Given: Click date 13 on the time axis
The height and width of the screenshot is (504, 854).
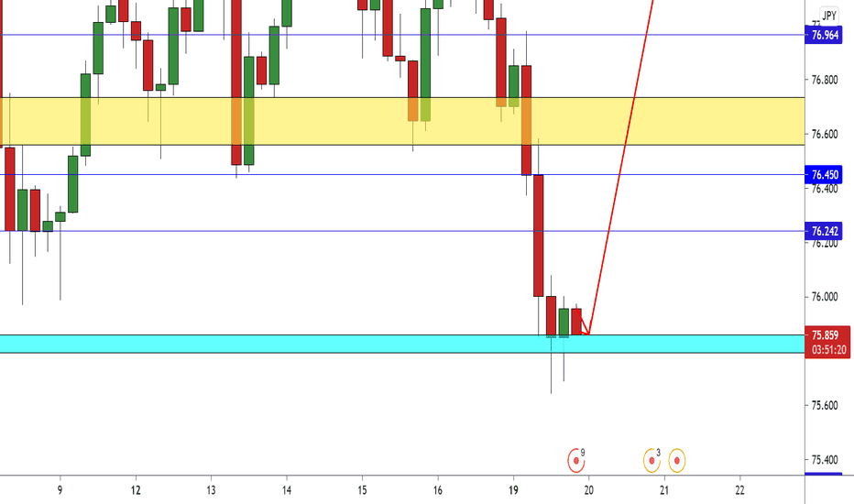Looking at the screenshot, I should (x=211, y=490).
